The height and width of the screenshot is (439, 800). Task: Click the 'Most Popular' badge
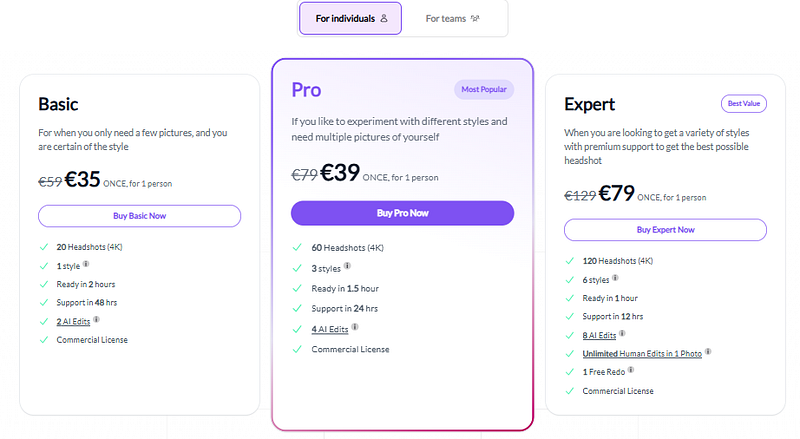click(485, 89)
